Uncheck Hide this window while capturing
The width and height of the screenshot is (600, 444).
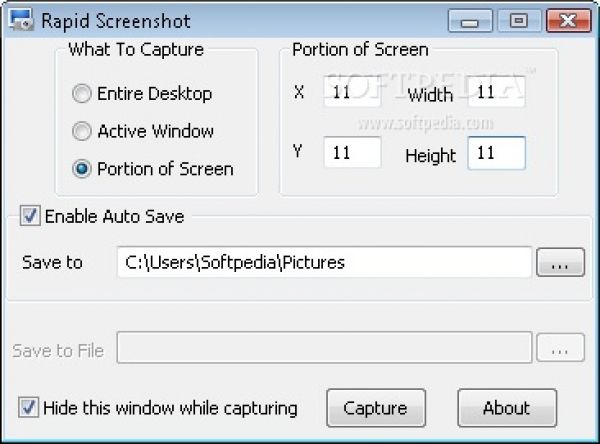point(30,408)
